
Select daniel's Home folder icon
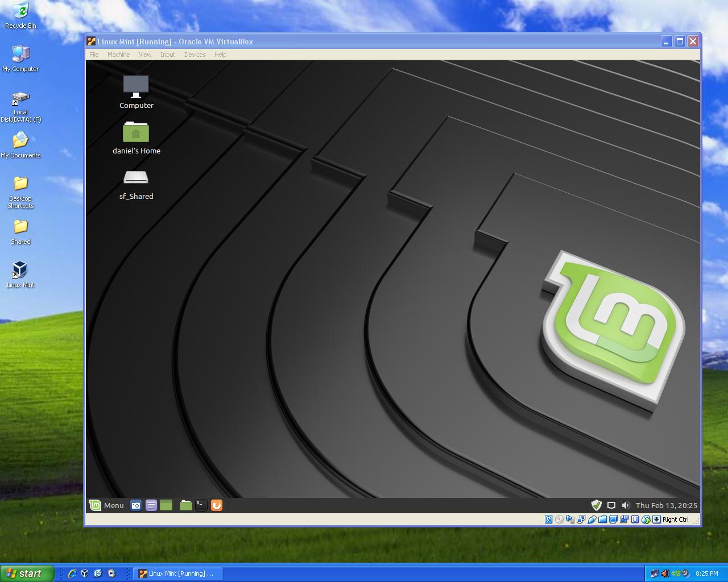[x=136, y=138]
